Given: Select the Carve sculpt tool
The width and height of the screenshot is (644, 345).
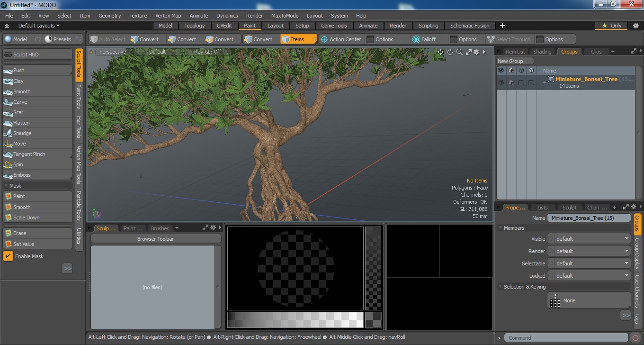Looking at the screenshot, I should (37, 102).
